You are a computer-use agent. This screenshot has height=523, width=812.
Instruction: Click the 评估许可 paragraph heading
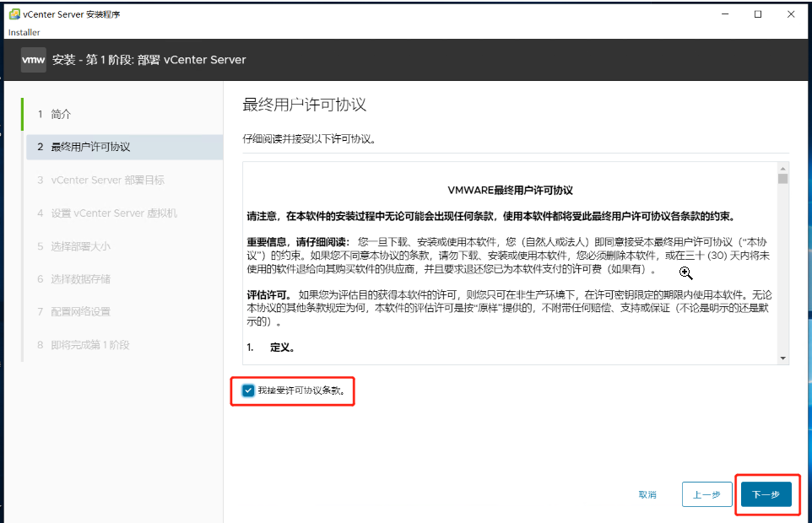[268, 295]
